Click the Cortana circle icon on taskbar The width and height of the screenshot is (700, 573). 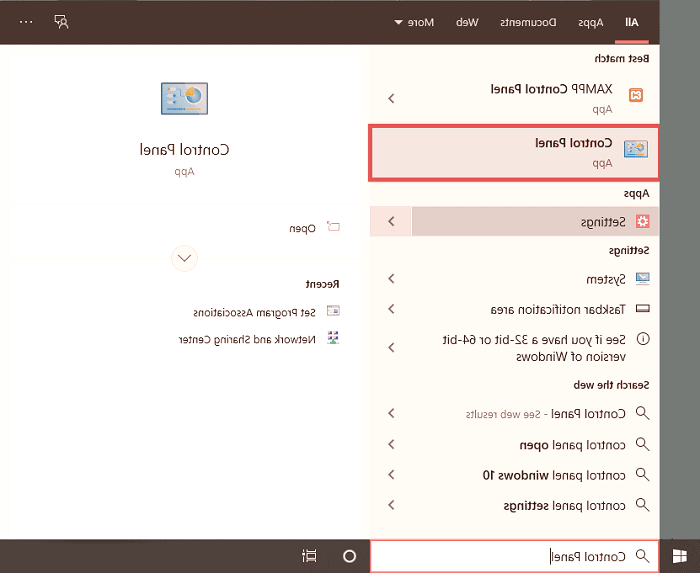coord(350,556)
